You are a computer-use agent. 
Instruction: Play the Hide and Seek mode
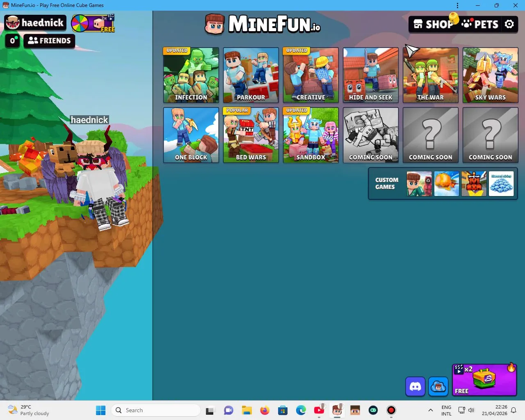[x=371, y=75]
